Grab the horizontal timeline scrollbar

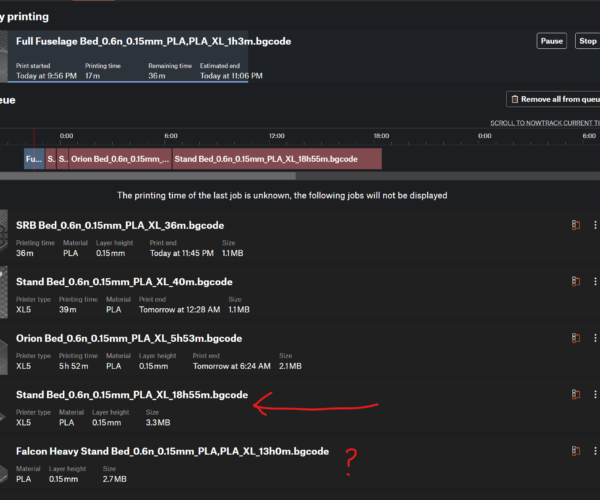148,176
